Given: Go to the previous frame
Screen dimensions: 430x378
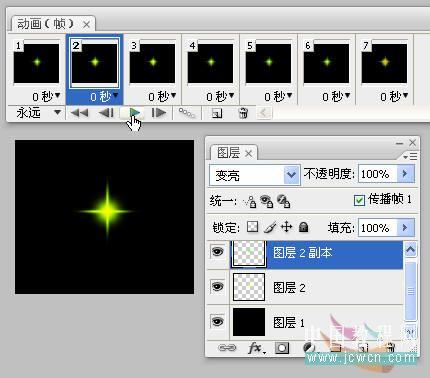Looking at the screenshot, I should (107, 113).
